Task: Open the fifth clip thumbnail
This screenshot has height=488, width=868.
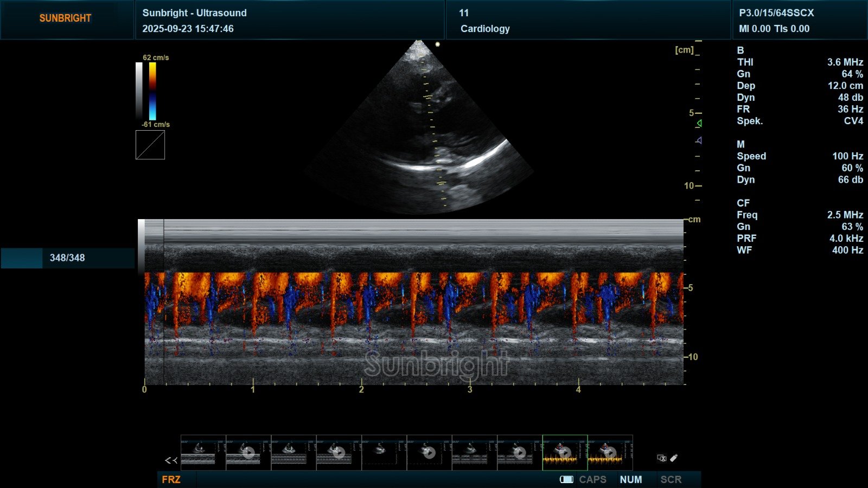Action: (x=384, y=452)
